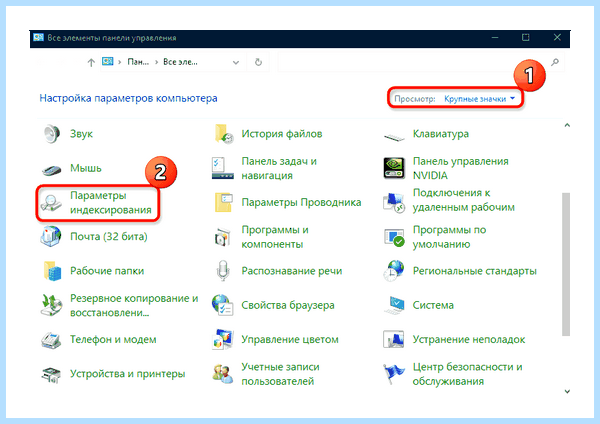600x424 pixels.
Task: Click the Мышь link text
Action: (x=86, y=168)
